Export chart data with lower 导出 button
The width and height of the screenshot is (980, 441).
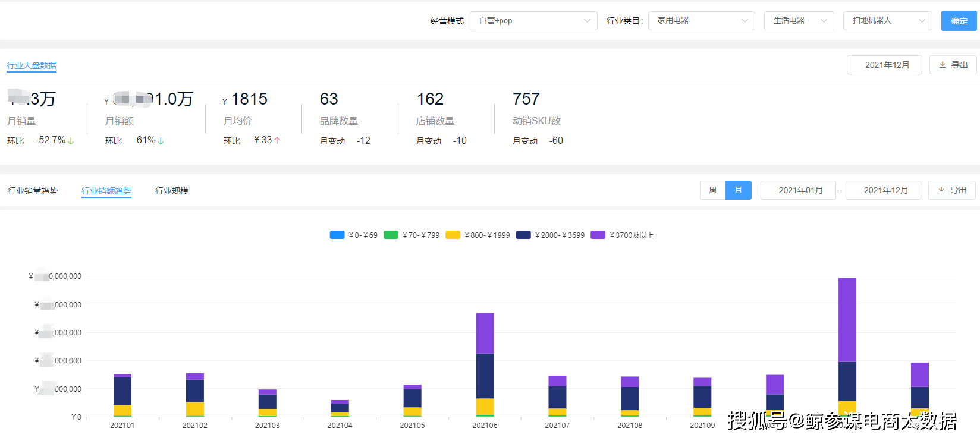point(952,190)
